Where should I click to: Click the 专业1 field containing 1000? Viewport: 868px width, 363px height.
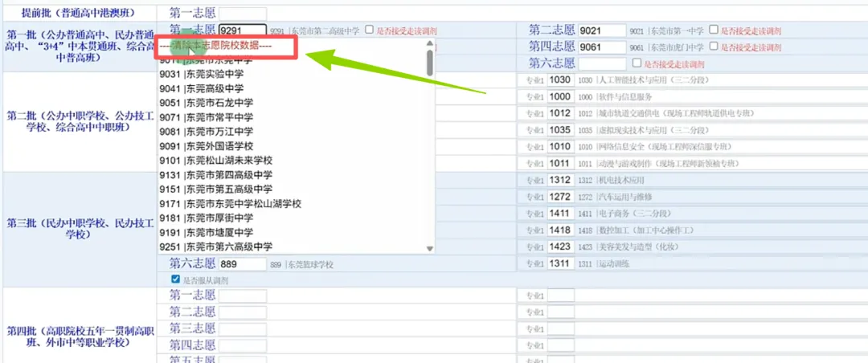560,96
